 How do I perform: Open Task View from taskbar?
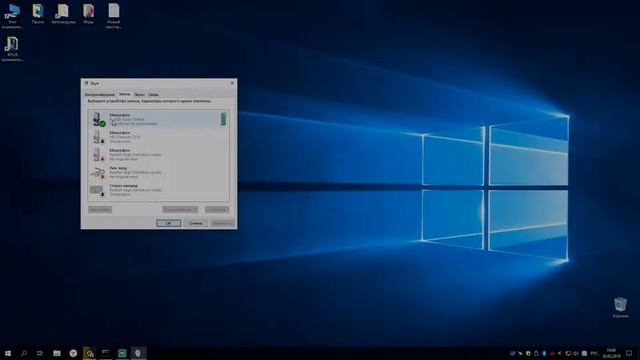pos(40,353)
